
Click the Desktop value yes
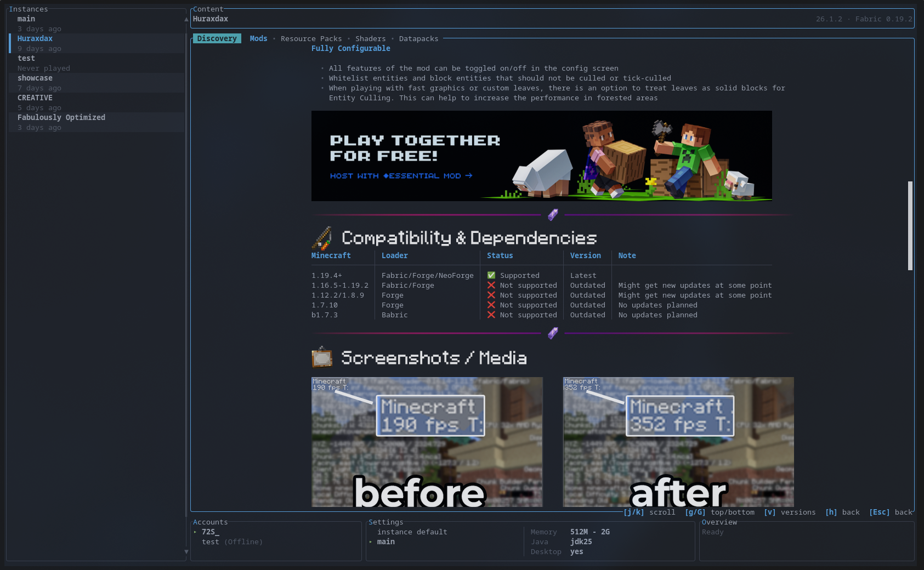coord(577,551)
